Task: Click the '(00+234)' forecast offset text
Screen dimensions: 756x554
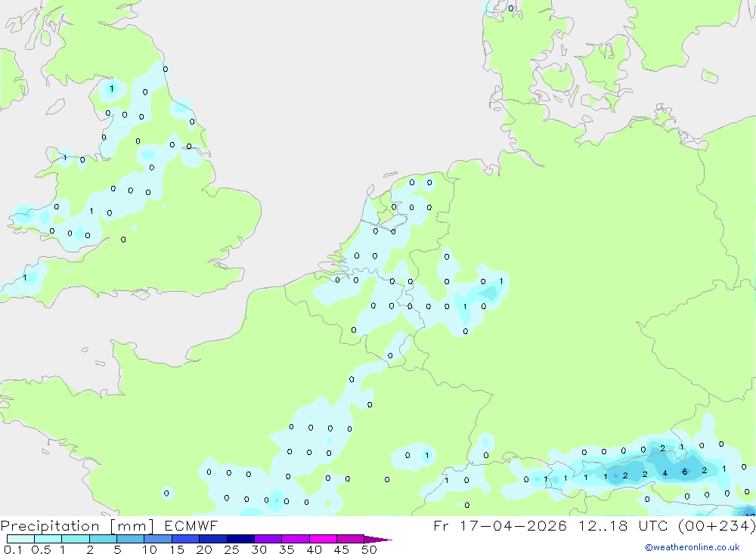Action: (717, 526)
